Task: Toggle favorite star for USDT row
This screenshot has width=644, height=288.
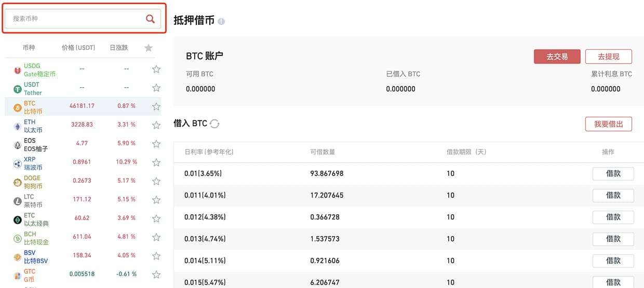Action: click(x=156, y=88)
